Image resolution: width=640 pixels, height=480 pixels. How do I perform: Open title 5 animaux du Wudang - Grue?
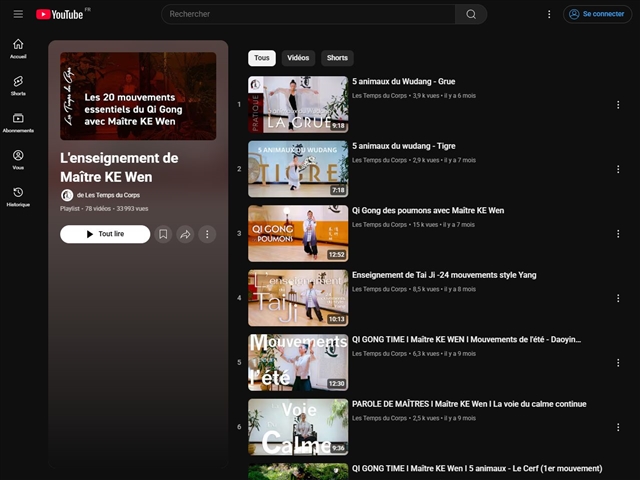point(403,82)
